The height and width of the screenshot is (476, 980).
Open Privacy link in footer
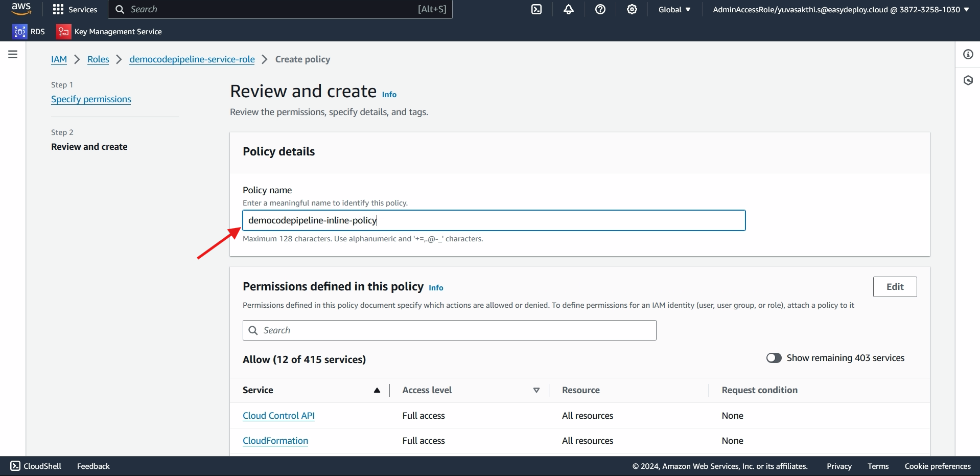839,466
